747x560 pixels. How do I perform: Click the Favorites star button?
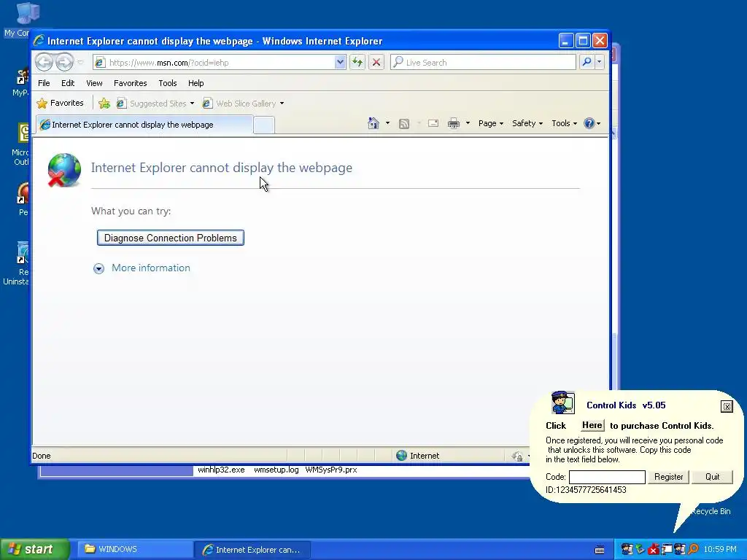tap(61, 103)
